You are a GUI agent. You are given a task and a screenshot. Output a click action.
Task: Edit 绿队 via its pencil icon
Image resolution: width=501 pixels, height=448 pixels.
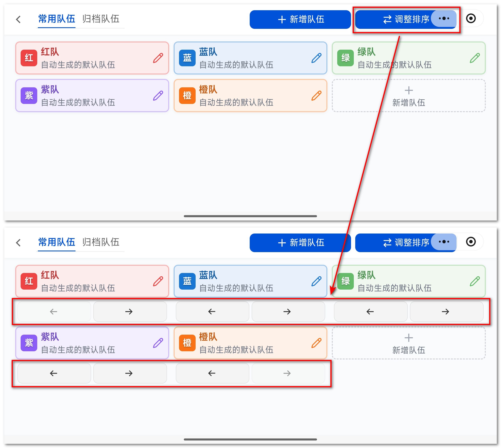click(474, 58)
